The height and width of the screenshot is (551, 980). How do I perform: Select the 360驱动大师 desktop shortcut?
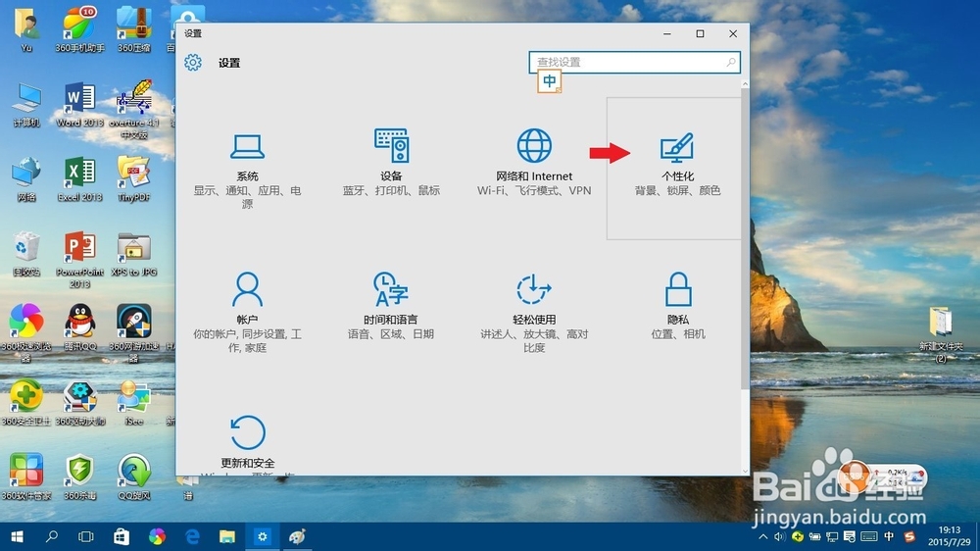point(79,402)
